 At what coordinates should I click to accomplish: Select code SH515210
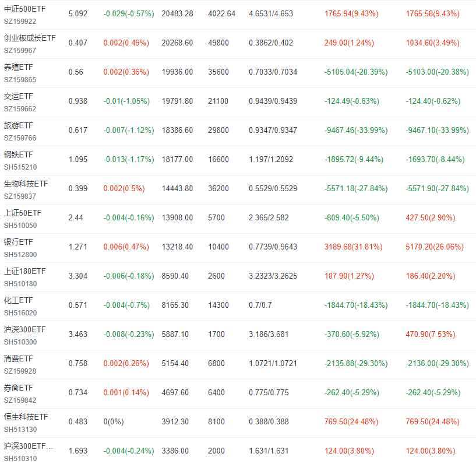pyautogui.click(x=20, y=167)
